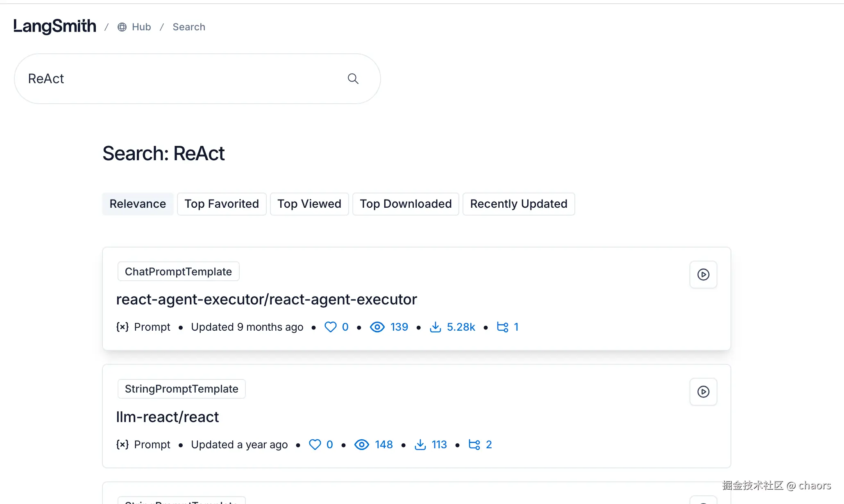
Task: Click fork icon on llm-react/react card
Action: click(x=474, y=445)
